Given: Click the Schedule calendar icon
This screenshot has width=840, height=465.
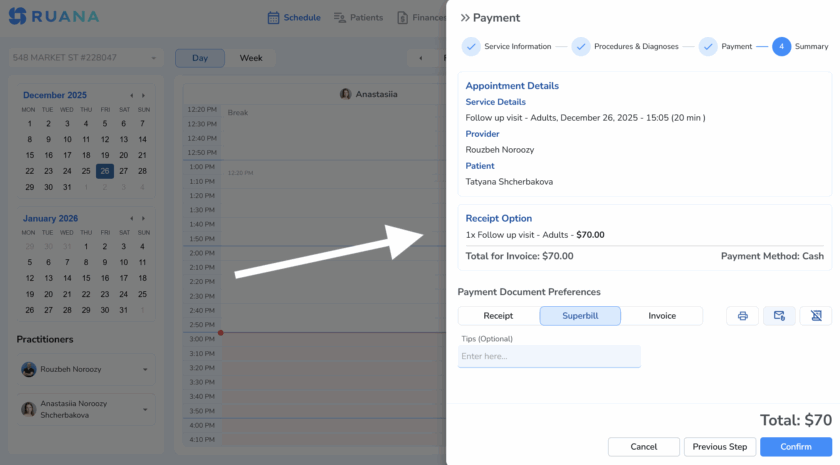Looking at the screenshot, I should pyautogui.click(x=273, y=18).
